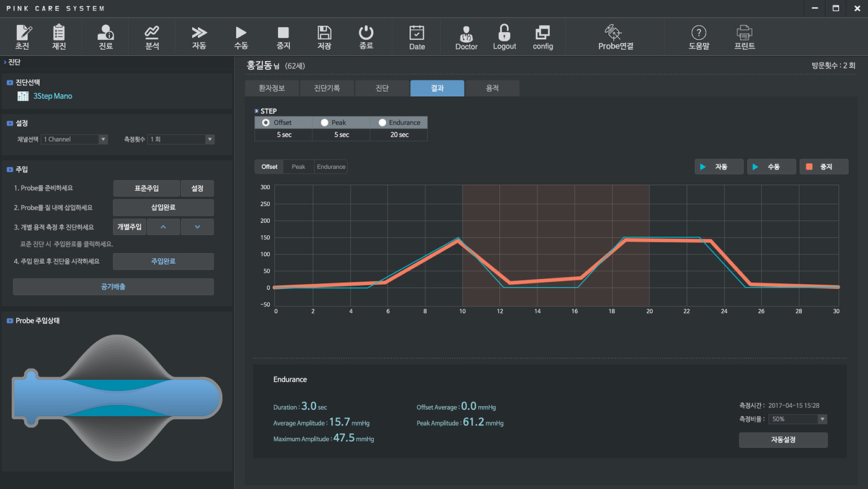Select the Endurance step radio button
The image size is (868, 489).
click(382, 122)
